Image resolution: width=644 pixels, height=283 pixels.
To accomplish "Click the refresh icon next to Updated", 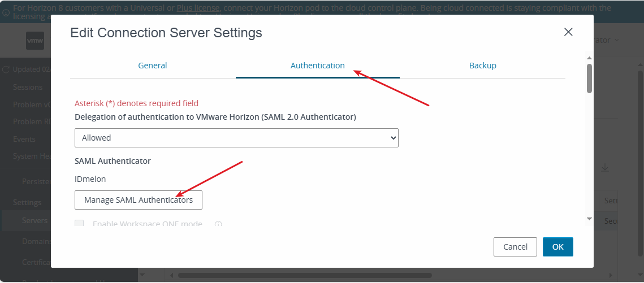I will click(6, 69).
